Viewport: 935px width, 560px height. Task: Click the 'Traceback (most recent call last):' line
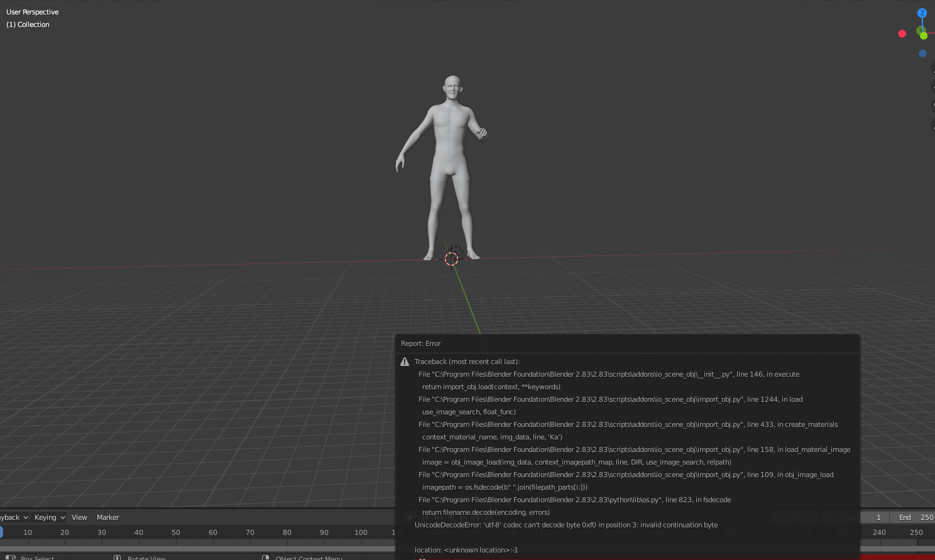[467, 362]
